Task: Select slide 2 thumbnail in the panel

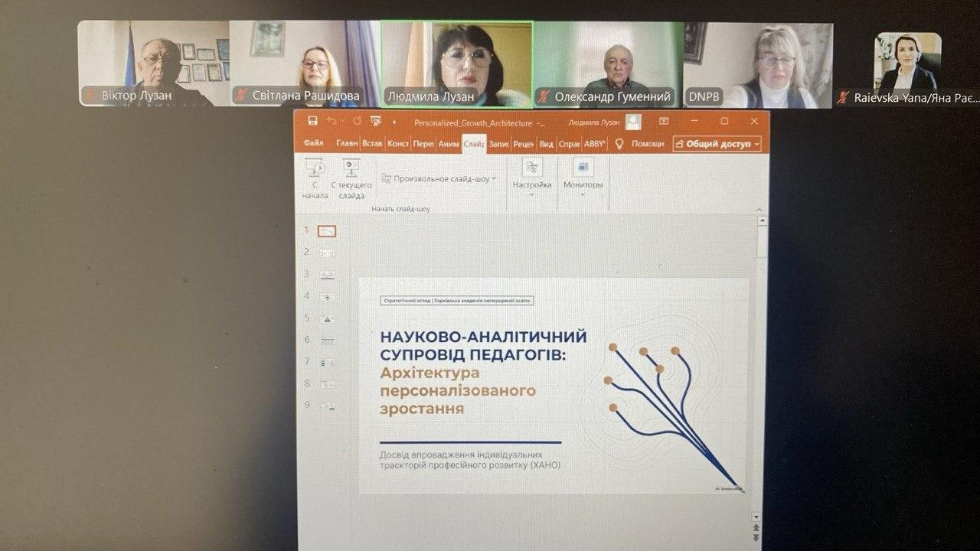Action: [x=327, y=253]
